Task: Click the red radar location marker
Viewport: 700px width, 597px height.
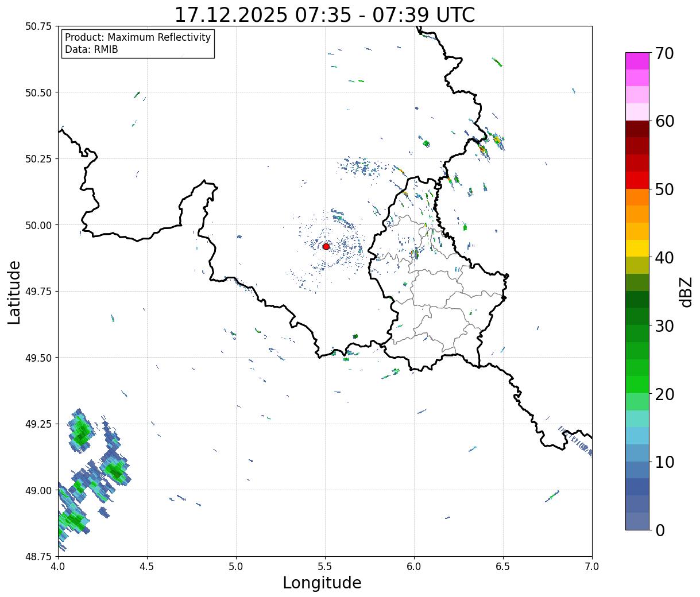Action: click(x=326, y=246)
